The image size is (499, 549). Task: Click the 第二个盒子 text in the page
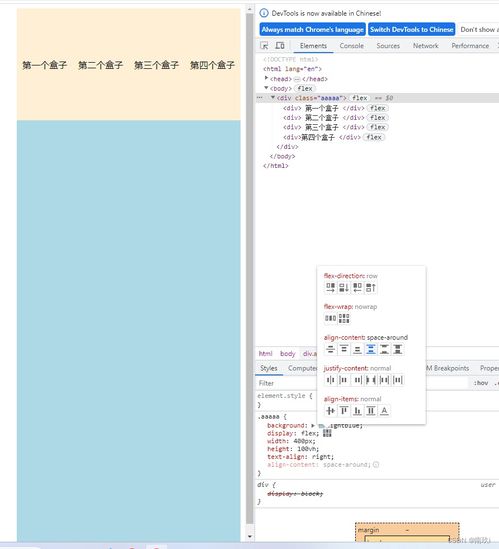point(101,65)
